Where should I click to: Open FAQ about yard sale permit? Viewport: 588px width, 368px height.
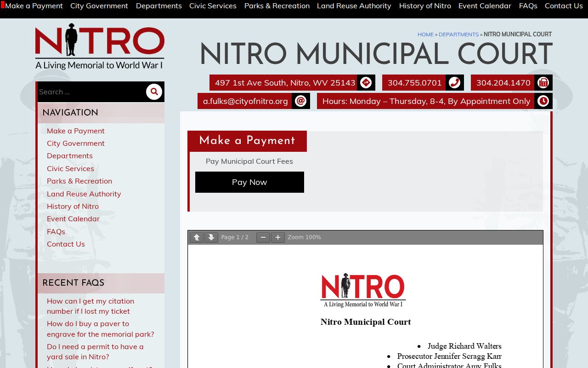click(95, 351)
